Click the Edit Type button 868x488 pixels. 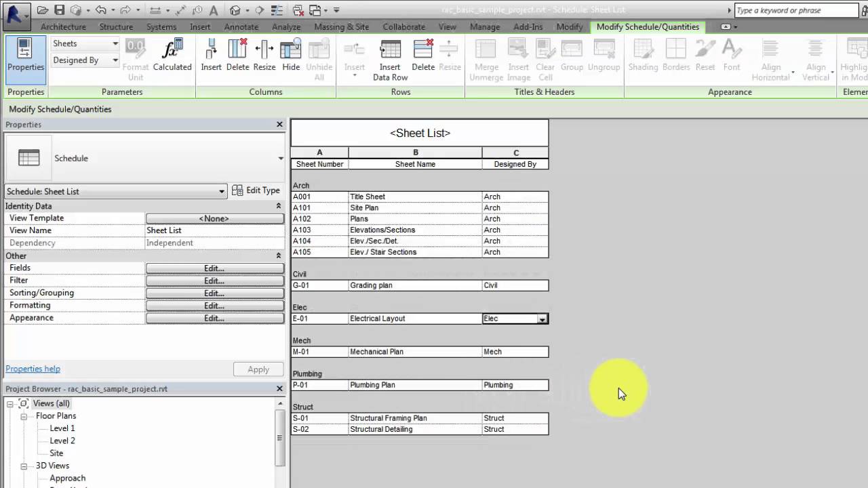pos(256,190)
